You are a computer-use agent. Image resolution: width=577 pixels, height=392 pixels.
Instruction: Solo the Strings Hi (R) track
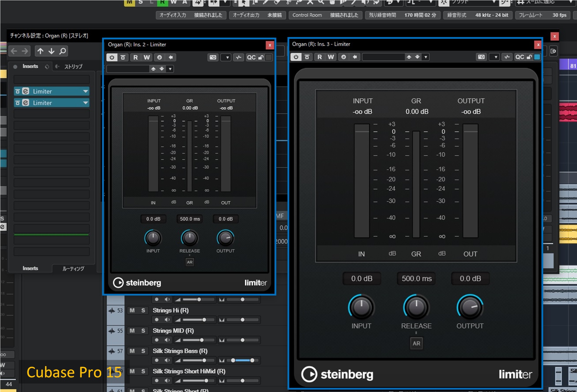click(x=143, y=310)
